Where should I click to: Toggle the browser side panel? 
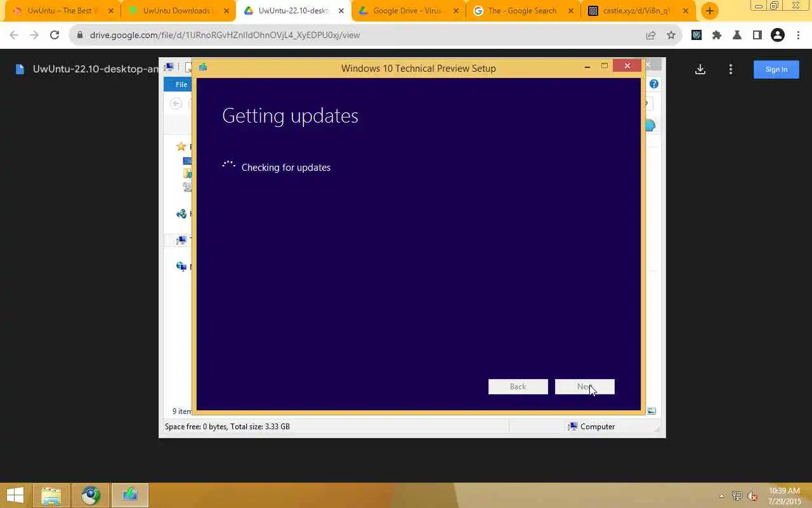tap(757, 35)
